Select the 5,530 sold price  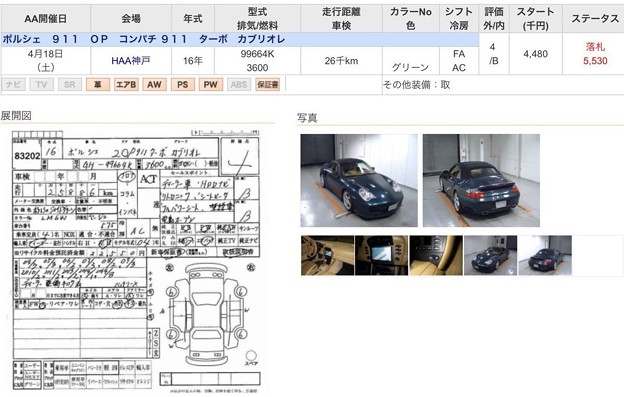595,61
